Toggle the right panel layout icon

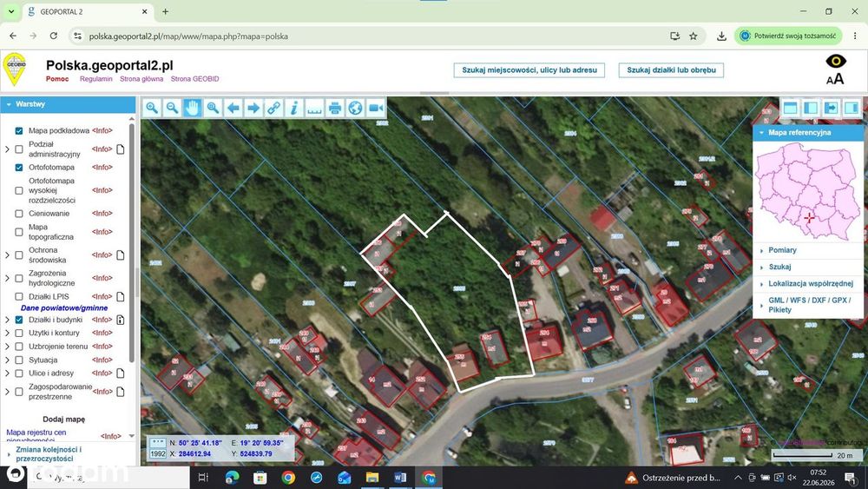pos(852,108)
